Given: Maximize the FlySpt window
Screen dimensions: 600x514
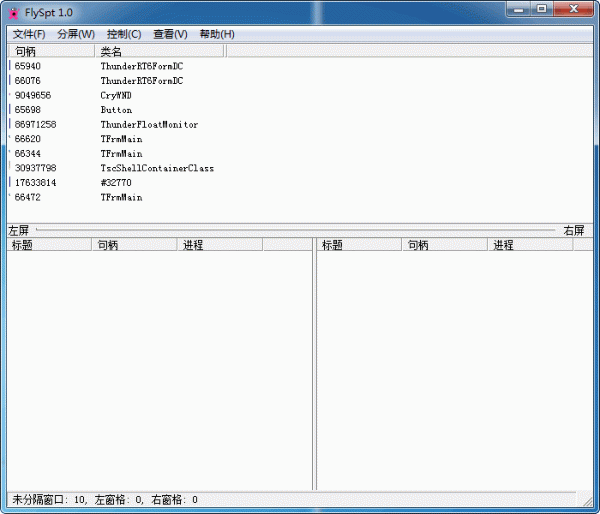Looking at the screenshot, I should pyautogui.click(x=541, y=9).
